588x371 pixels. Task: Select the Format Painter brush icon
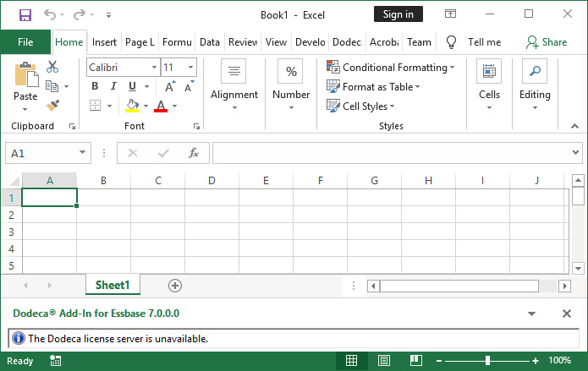click(x=52, y=106)
